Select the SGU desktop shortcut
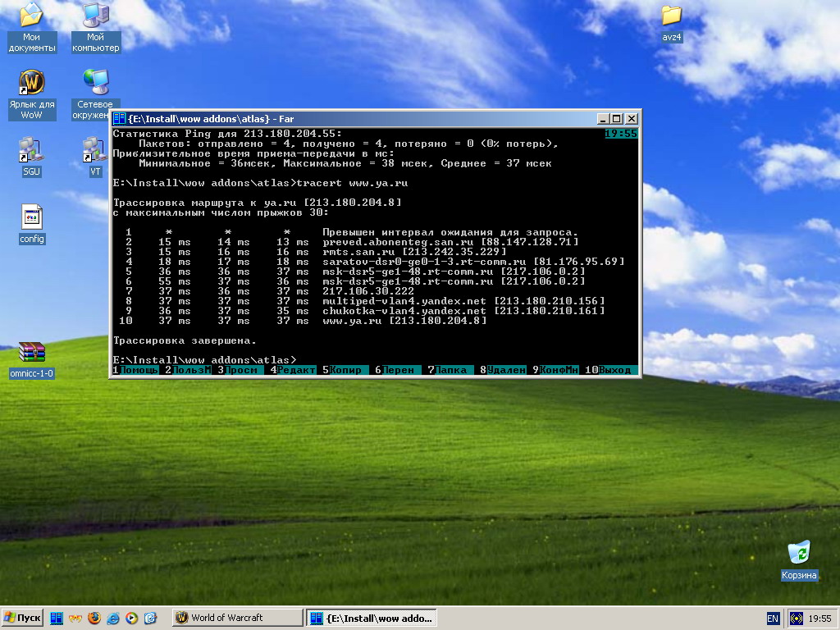 pos(32,157)
